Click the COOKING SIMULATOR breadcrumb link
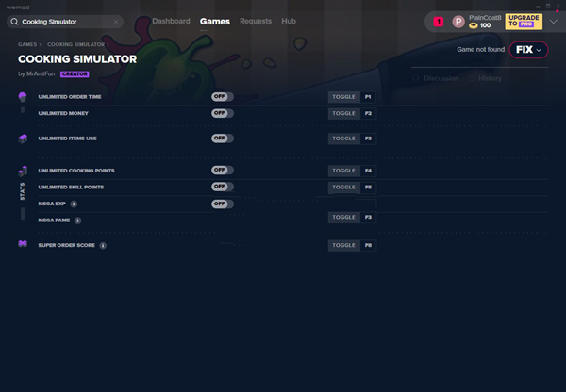Screen dimensions: 566x392 (75, 44)
